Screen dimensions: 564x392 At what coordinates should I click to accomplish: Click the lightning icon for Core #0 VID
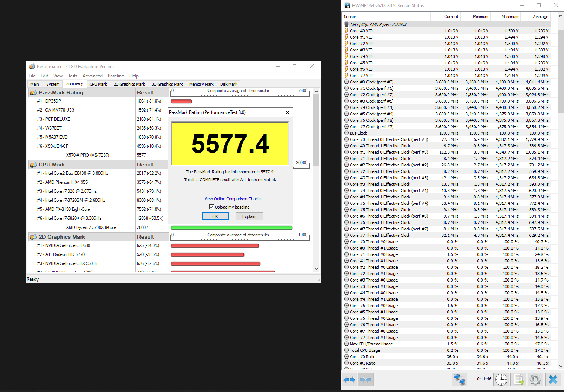(346, 31)
